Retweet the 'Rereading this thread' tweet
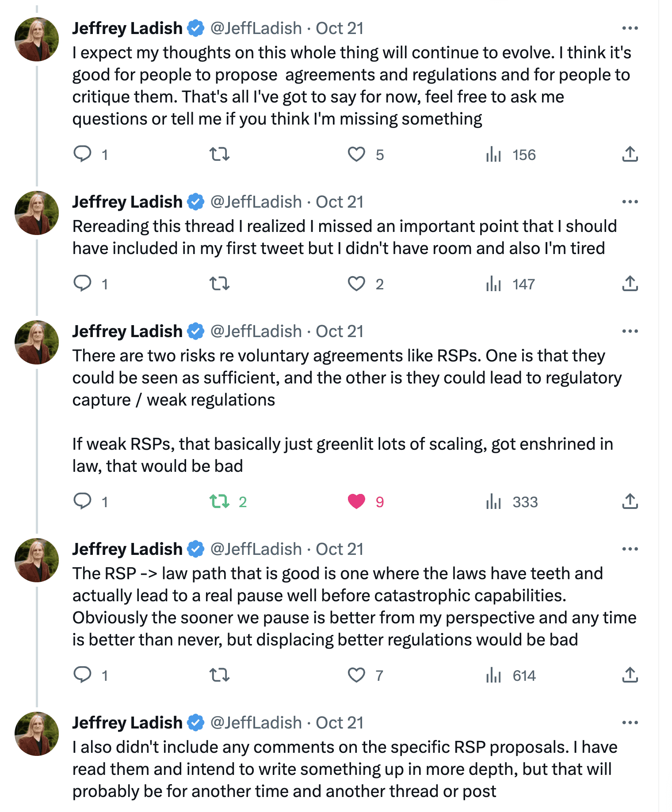This screenshot has width=672, height=812. click(x=219, y=284)
